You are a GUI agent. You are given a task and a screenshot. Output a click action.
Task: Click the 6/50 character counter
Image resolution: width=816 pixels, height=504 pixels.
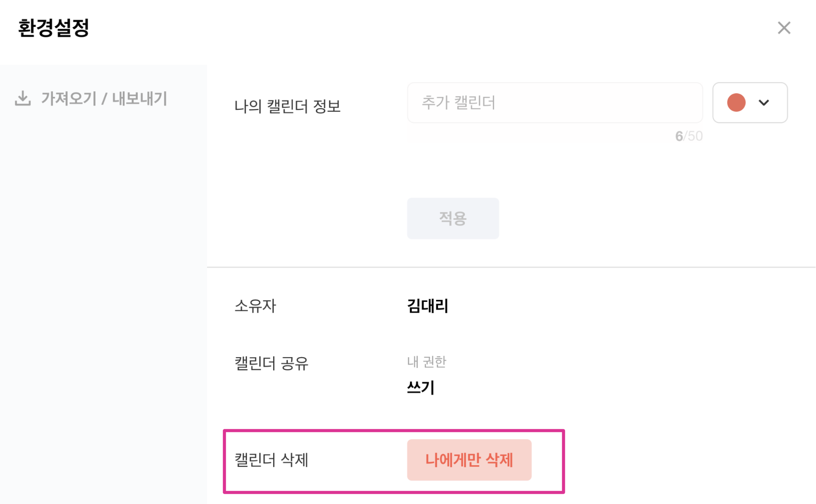(x=689, y=136)
